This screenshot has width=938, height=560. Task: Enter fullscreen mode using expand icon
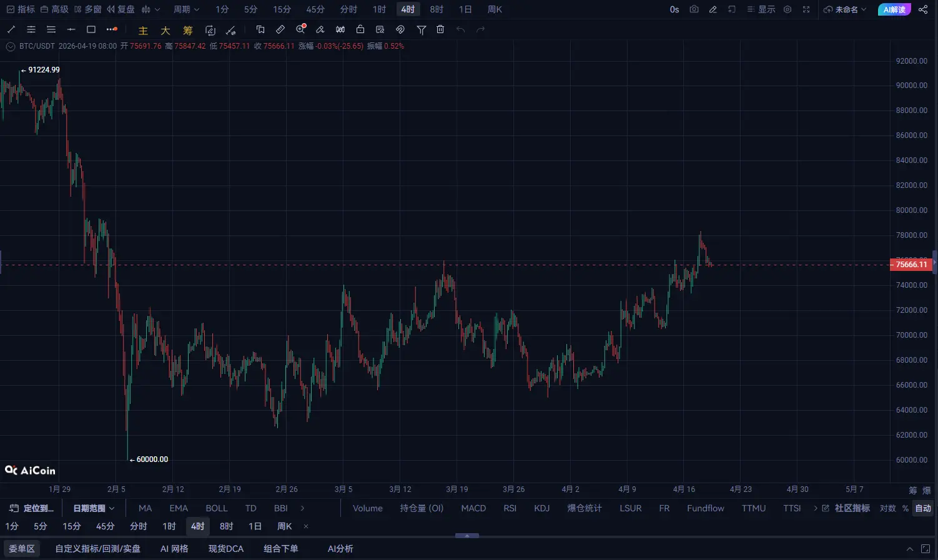point(806,9)
